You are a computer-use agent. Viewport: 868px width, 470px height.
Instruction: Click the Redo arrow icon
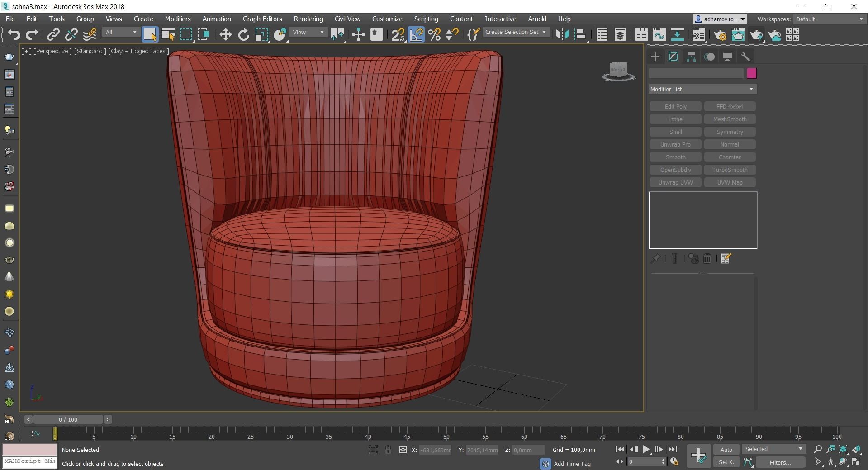tap(32, 35)
